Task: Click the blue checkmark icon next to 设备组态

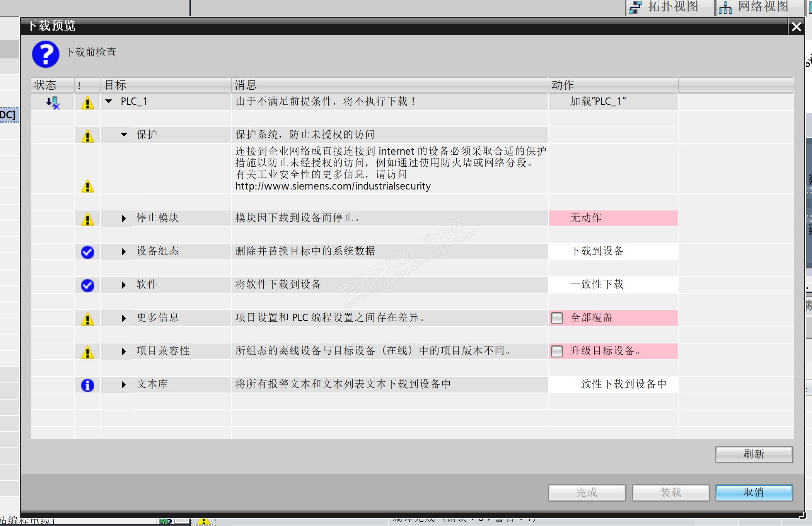Action: pos(87,252)
